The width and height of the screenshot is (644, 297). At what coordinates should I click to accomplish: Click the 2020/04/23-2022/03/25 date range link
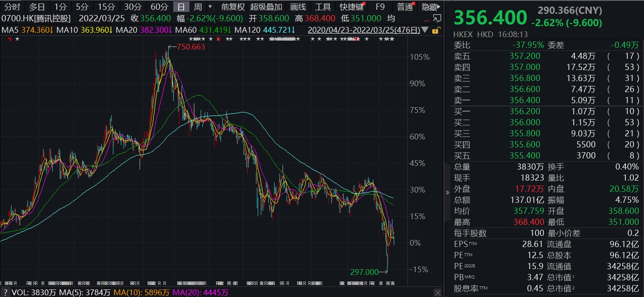pos(364,30)
